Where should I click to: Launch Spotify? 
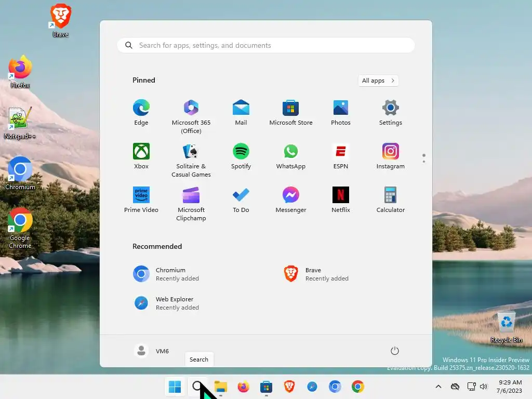[241, 156]
